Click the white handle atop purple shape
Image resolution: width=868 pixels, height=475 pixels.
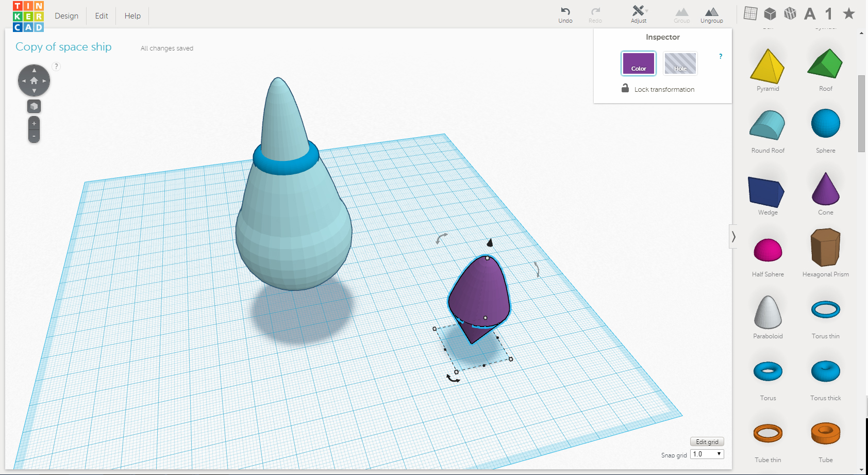coord(488,258)
